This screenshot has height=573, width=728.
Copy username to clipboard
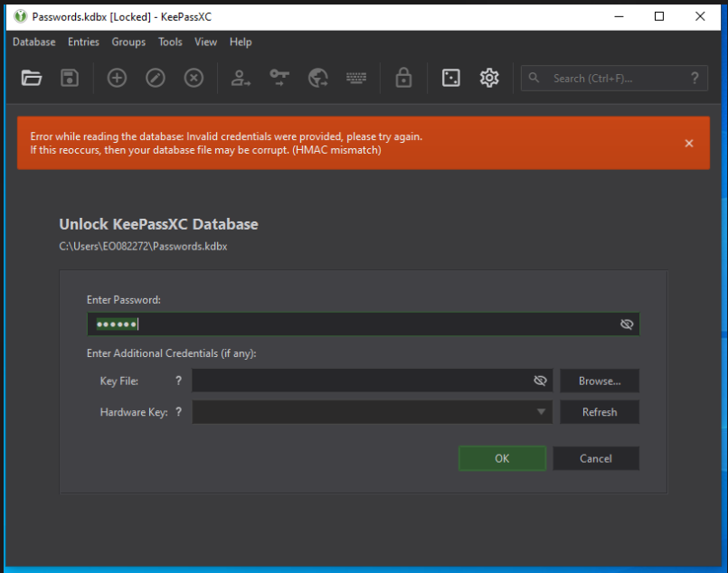[x=240, y=78]
